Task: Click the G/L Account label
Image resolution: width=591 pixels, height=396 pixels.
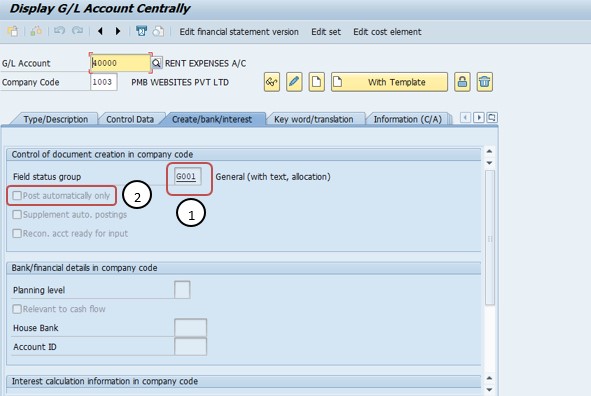Action: [26, 63]
